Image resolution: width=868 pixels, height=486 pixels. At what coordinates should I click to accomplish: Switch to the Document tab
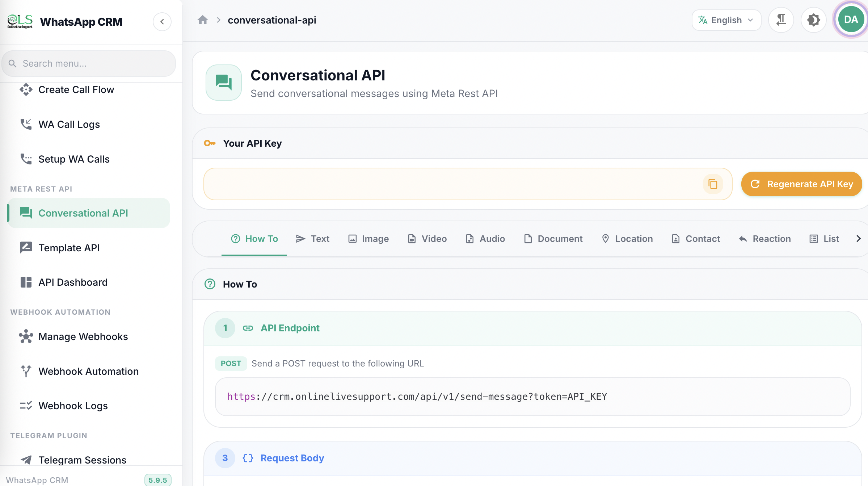(x=553, y=239)
